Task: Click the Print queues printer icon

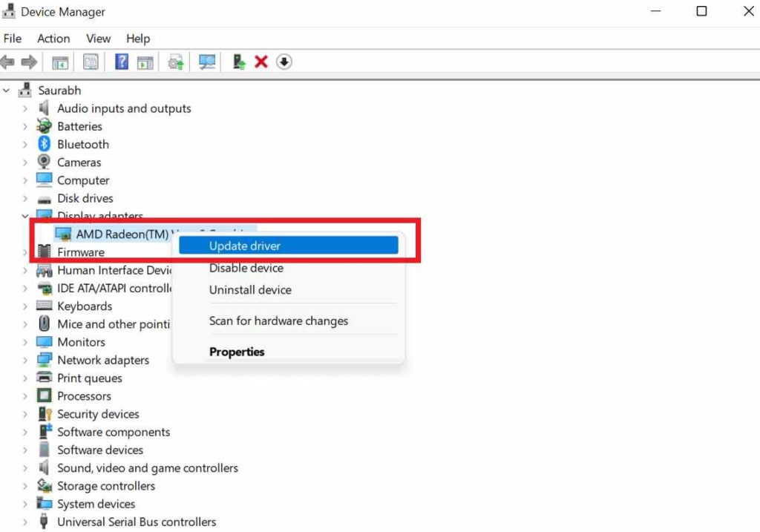Action: (44, 378)
